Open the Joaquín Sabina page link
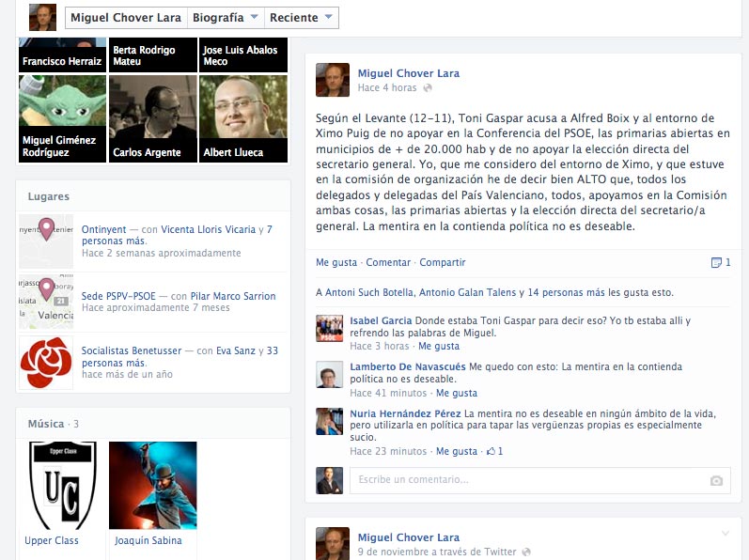 pyautogui.click(x=148, y=540)
